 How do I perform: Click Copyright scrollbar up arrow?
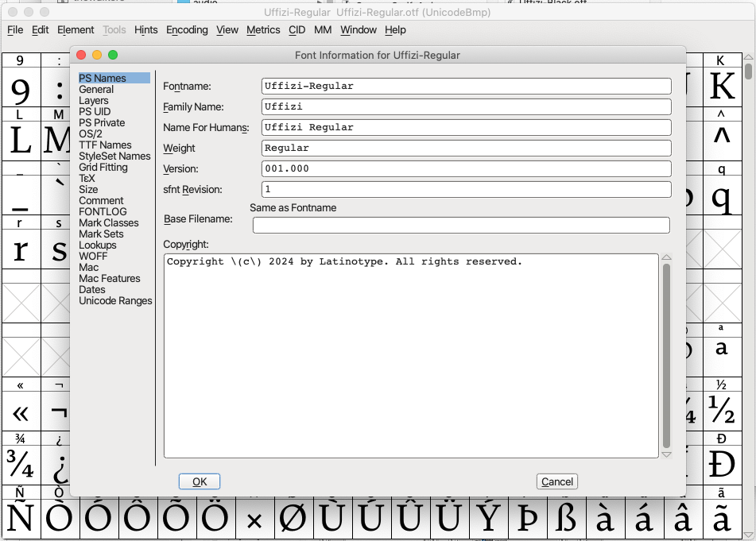pos(666,257)
